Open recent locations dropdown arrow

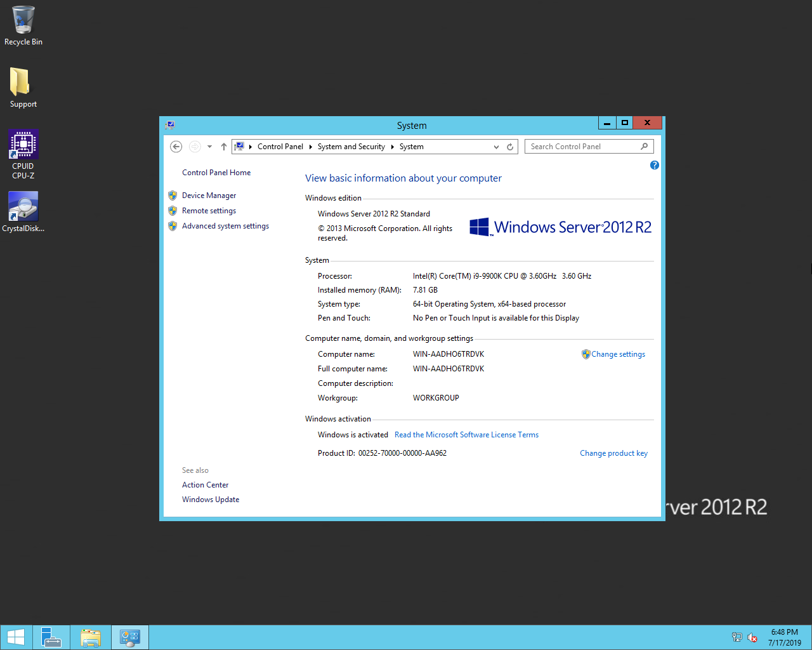[209, 147]
